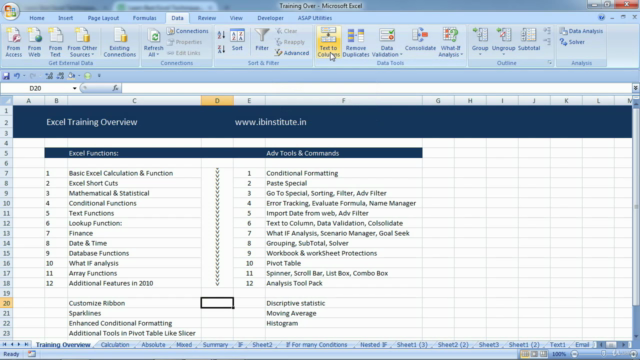Viewport: 640px width, 360px height.
Task: Switch to the Page Layout tab
Action: [103, 18]
